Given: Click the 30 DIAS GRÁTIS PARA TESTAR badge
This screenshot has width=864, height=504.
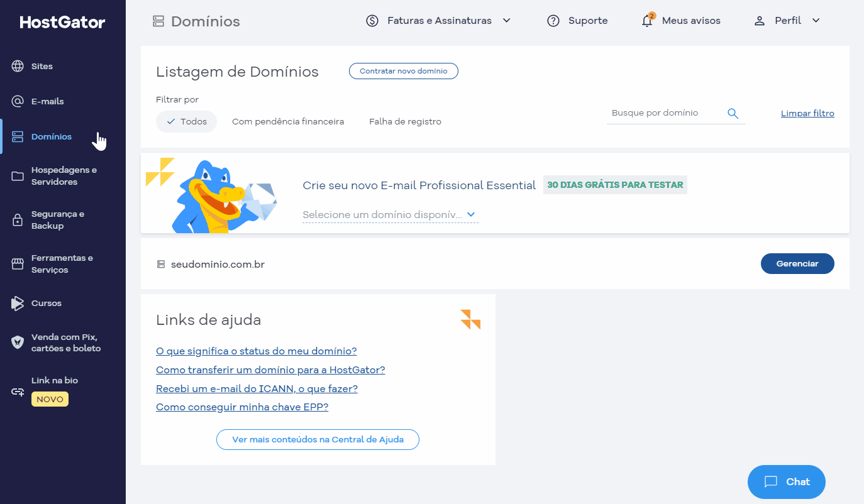Looking at the screenshot, I should [615, 185].
